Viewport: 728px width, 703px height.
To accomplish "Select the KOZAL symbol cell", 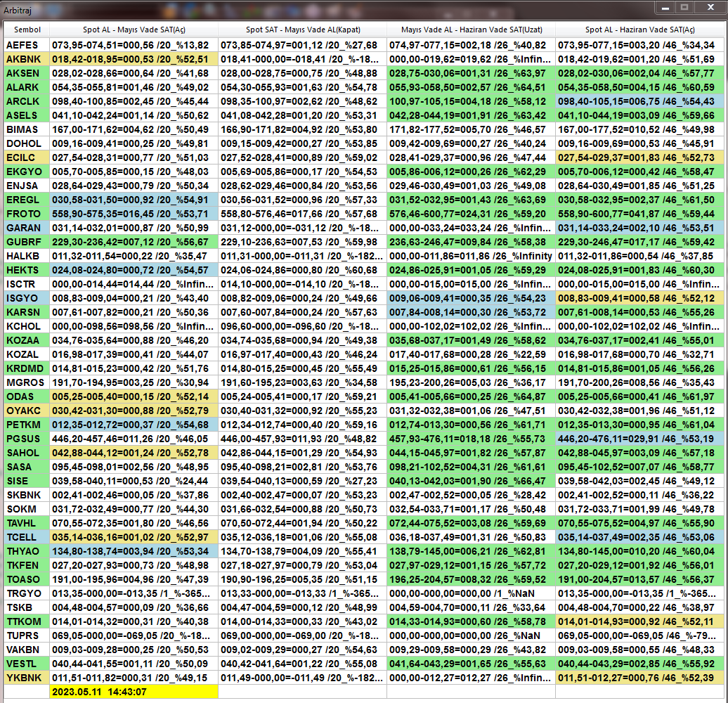I will tap(27, 354).
